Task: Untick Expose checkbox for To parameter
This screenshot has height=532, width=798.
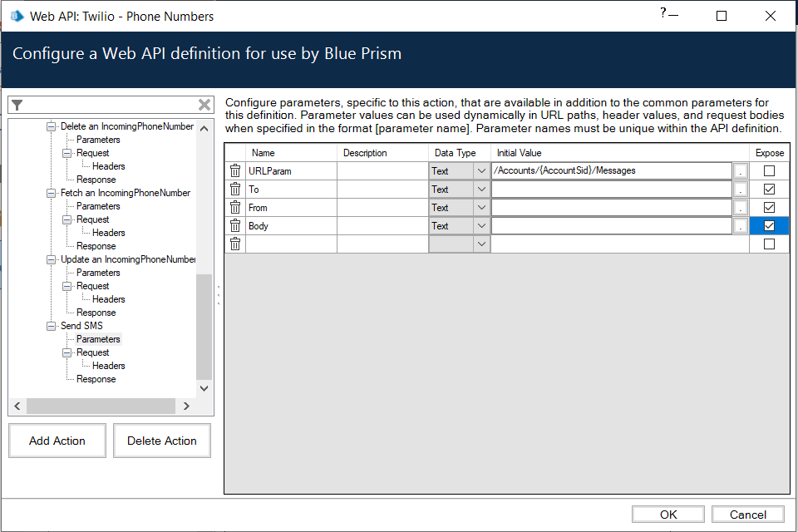Action: click(x=770, y=190)
